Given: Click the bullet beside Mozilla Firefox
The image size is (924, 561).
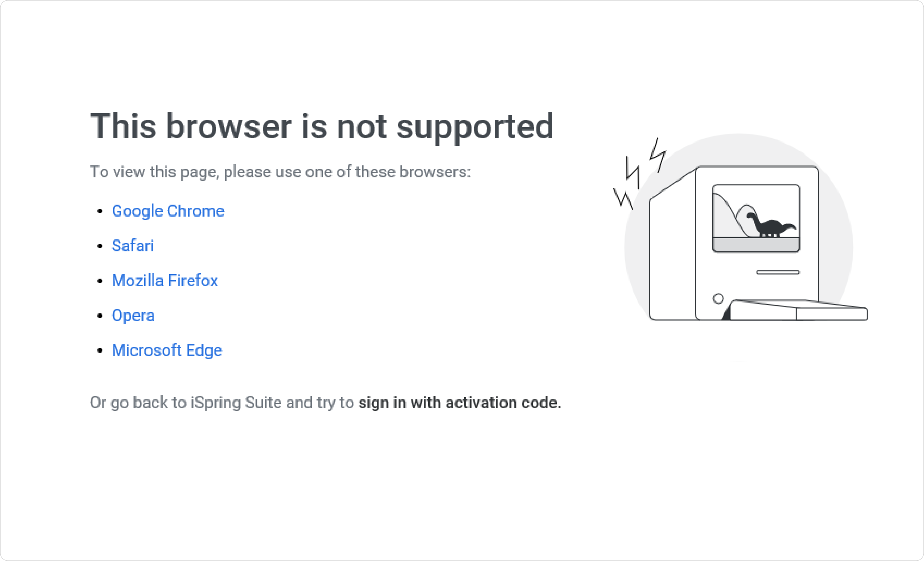Looking at the screenshot, I should (100, 281).
